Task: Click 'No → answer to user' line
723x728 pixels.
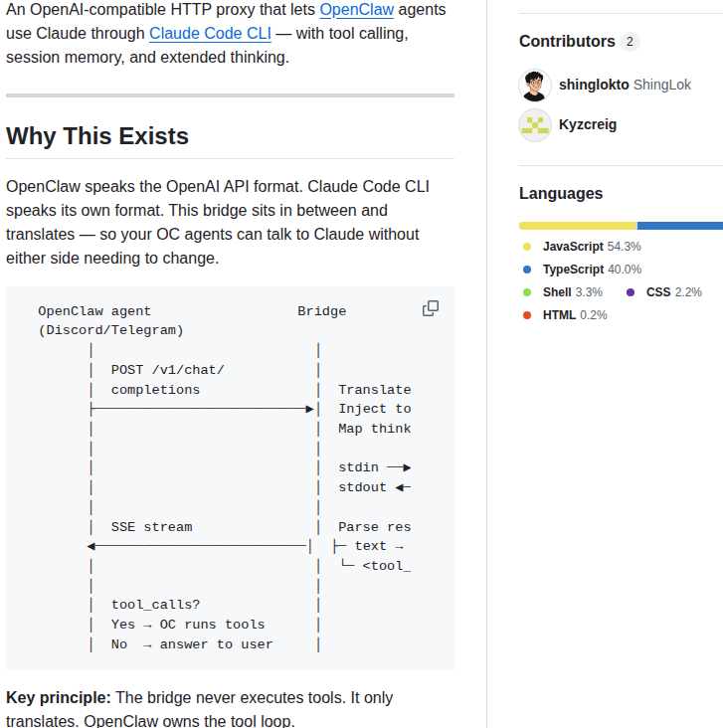Action: [x=192, y=644]
